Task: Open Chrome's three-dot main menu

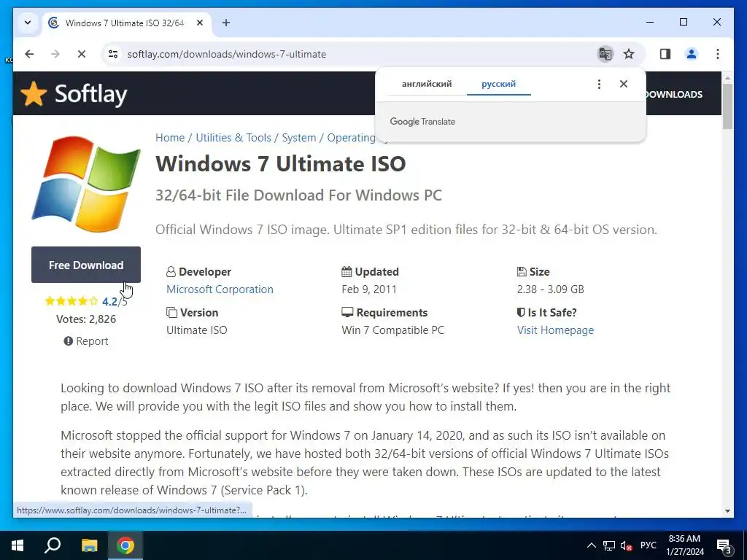Action: point(718,54)
